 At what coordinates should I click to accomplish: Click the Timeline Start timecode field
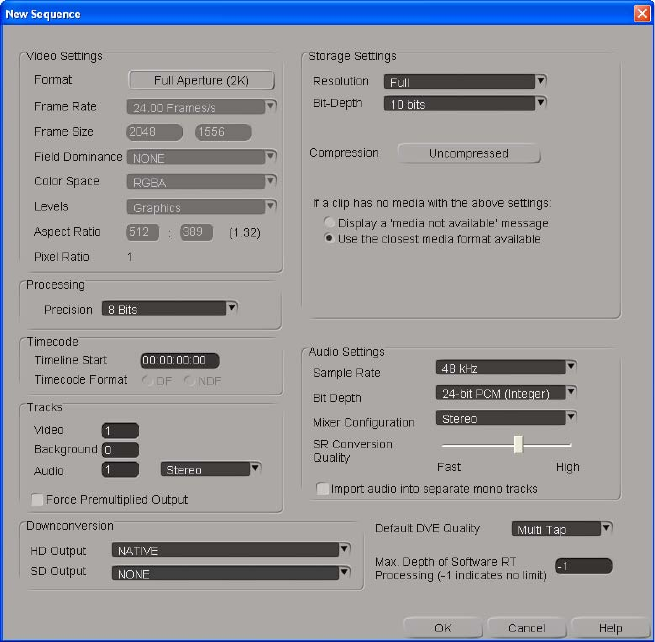tap(180, 360)
